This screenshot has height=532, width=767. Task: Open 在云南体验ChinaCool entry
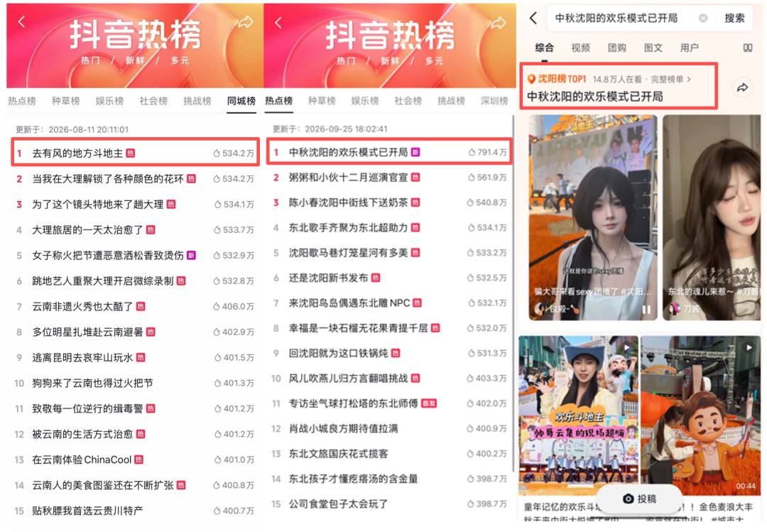(136, 460)
